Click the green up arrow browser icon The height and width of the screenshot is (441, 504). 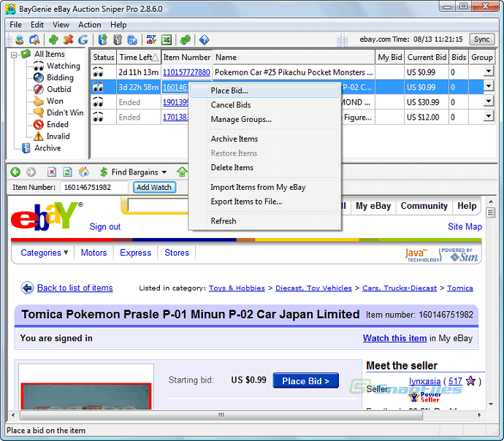(182, 172)
